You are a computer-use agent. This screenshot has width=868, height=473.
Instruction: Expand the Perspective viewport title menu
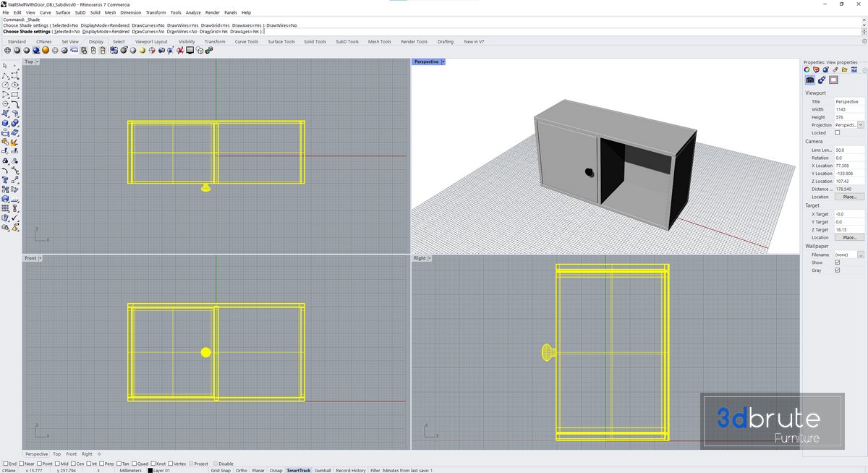[x=443, y=62]
